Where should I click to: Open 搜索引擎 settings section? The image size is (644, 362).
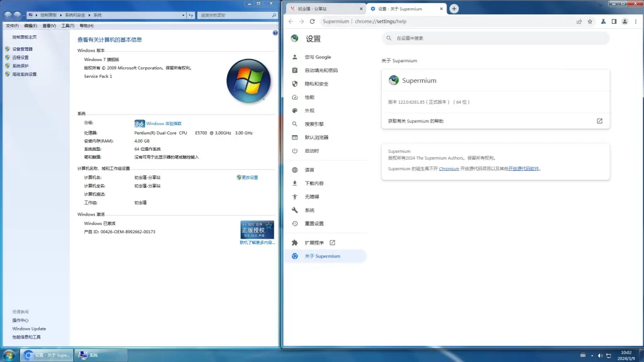click(x=314, y=124)
